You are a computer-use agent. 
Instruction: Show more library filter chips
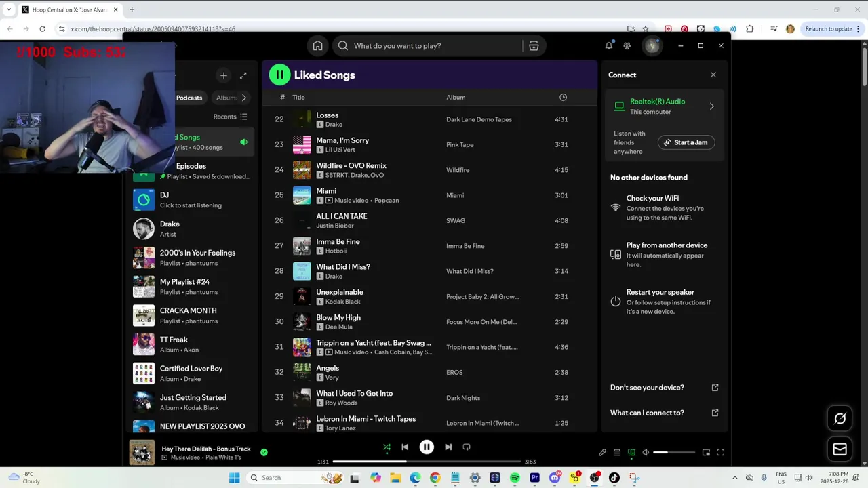(244, 98)
